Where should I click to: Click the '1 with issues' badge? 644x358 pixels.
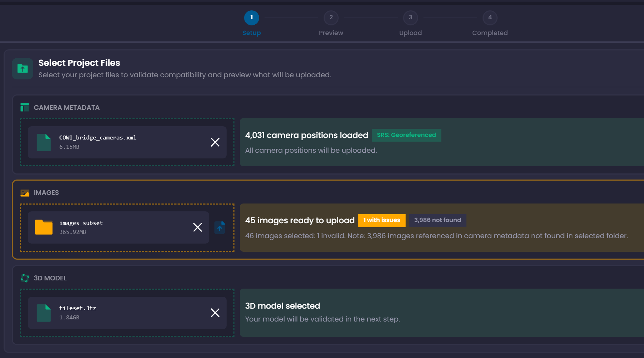pos(382,220)
